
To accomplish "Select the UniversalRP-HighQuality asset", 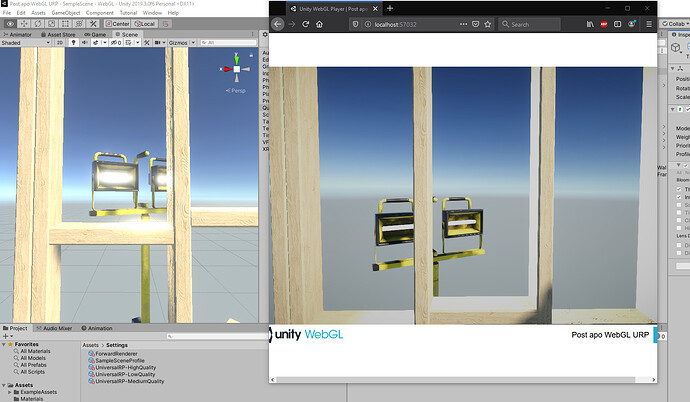I will [122, 367].
